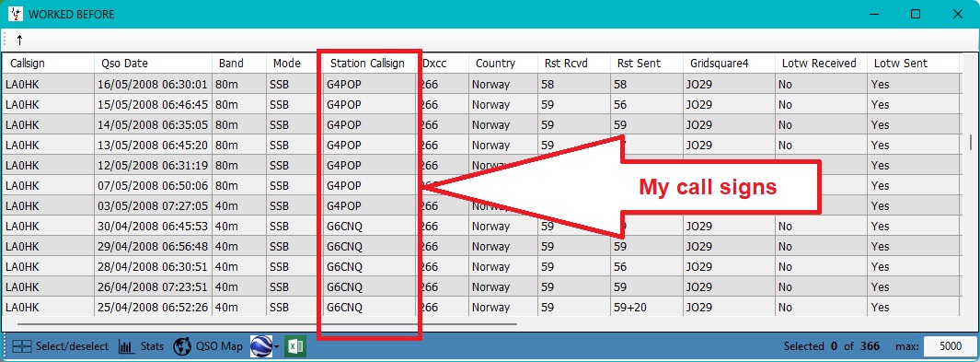Select the 13/05/2008 06:45:20 date cell

pos(153,145)
